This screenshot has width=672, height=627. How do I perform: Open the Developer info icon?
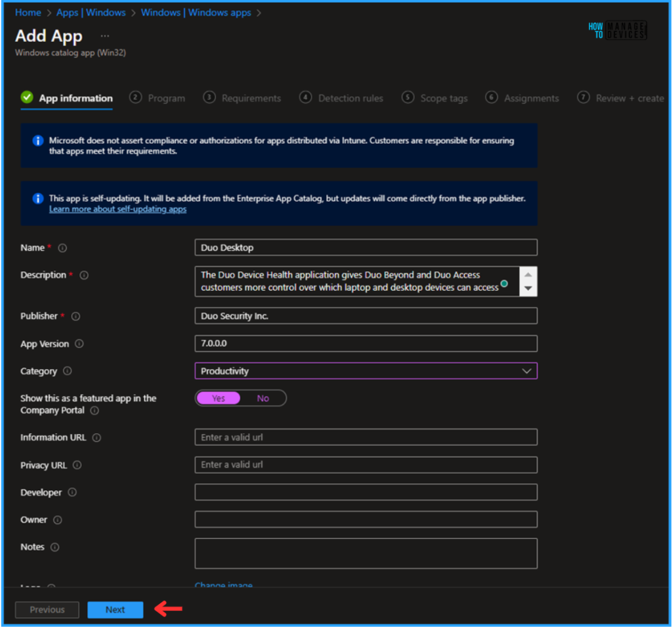[x=72, y=492]
